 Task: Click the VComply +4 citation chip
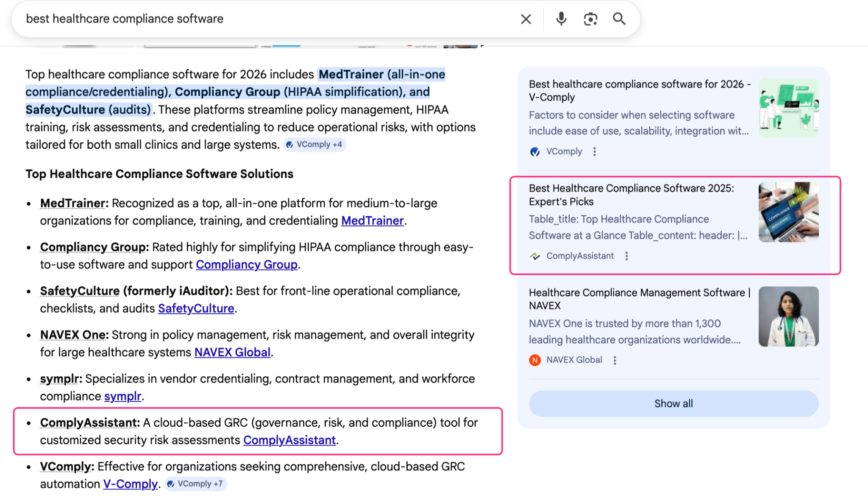pyautogui.click(x=314, y=145)
